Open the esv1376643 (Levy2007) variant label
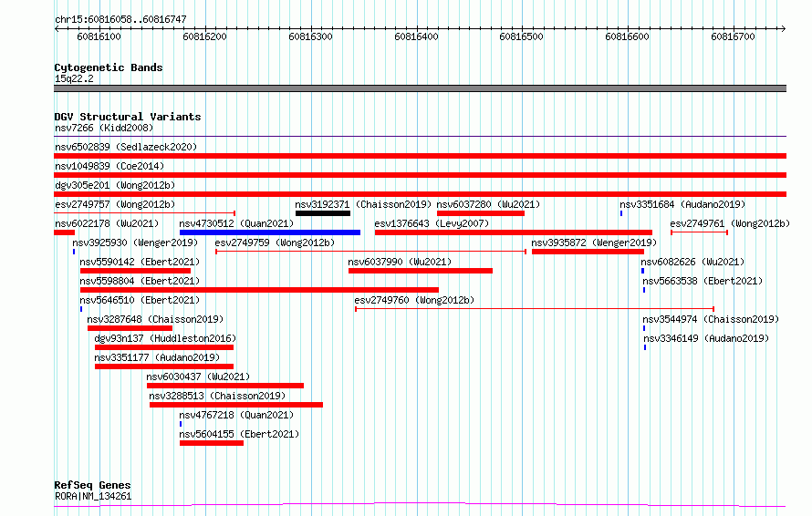 (432, 223)
